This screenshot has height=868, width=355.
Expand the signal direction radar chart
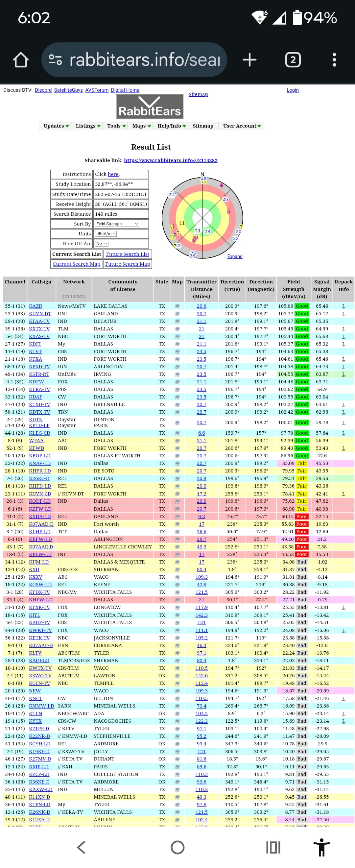tap(234, 256)
